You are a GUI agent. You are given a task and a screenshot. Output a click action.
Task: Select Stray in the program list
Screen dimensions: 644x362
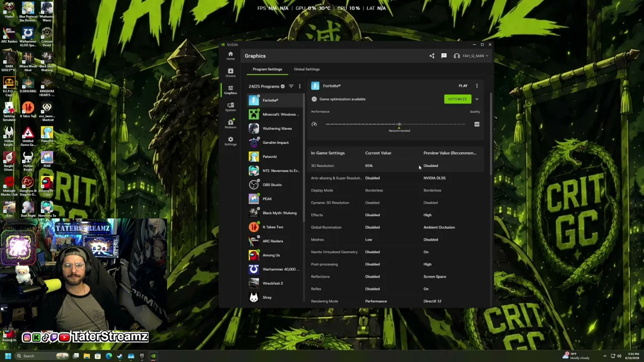pyautogui.click(x=275, y=297)
